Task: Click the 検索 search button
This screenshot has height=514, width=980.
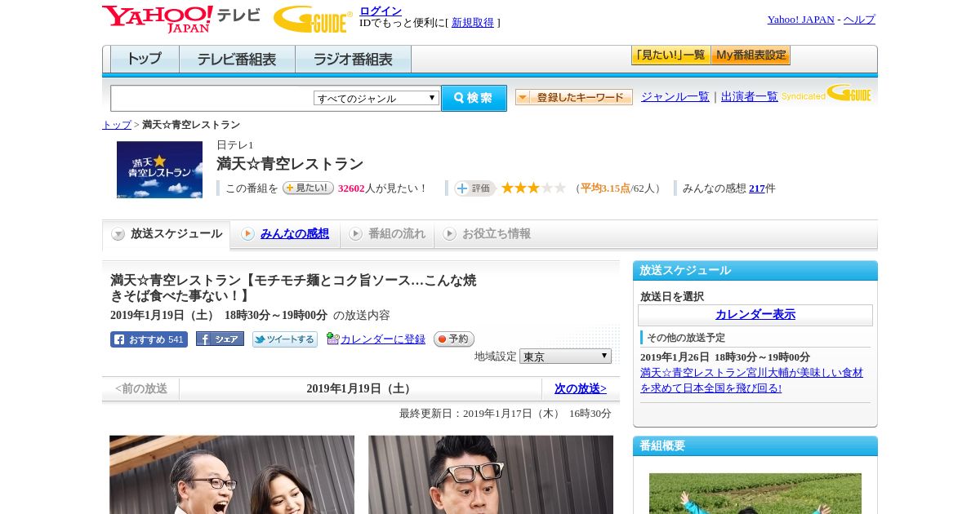Action: [474, 98]
